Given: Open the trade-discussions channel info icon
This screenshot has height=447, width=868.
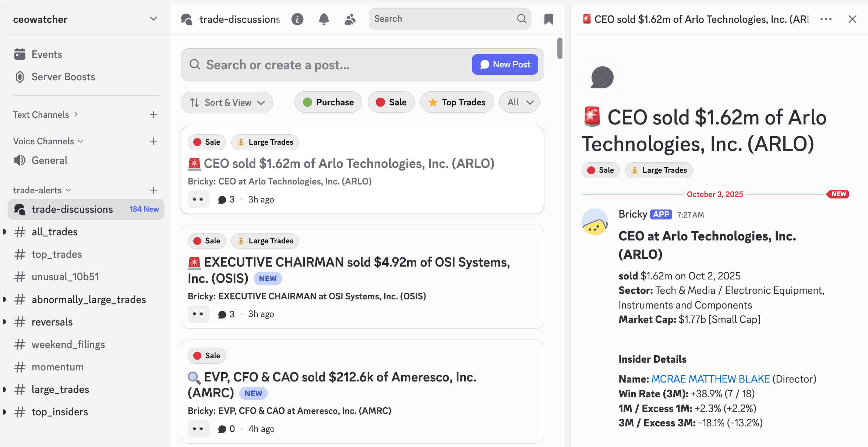Looking at the screenshot, I should pos(297,19).
